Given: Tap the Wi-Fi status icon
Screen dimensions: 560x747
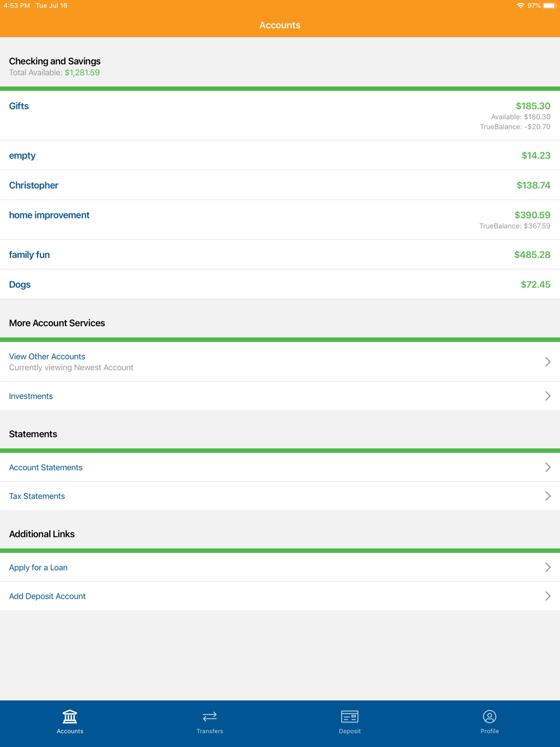Looking at the screenshot, I should click(521, 6).
